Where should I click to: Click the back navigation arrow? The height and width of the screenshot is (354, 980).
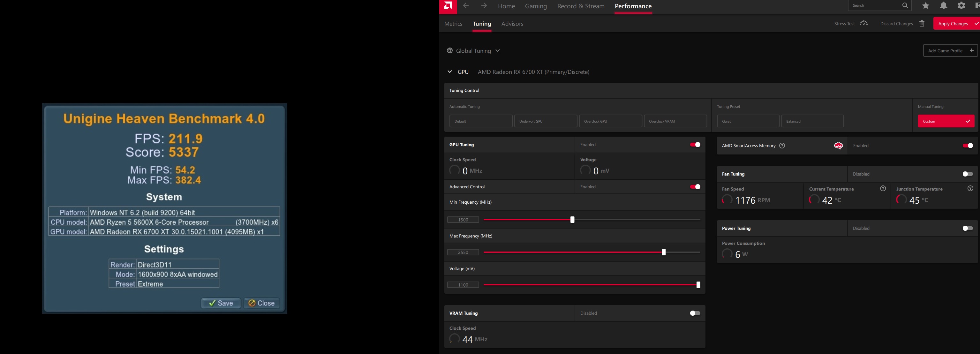pyautogui.click(x=466, y=6)
